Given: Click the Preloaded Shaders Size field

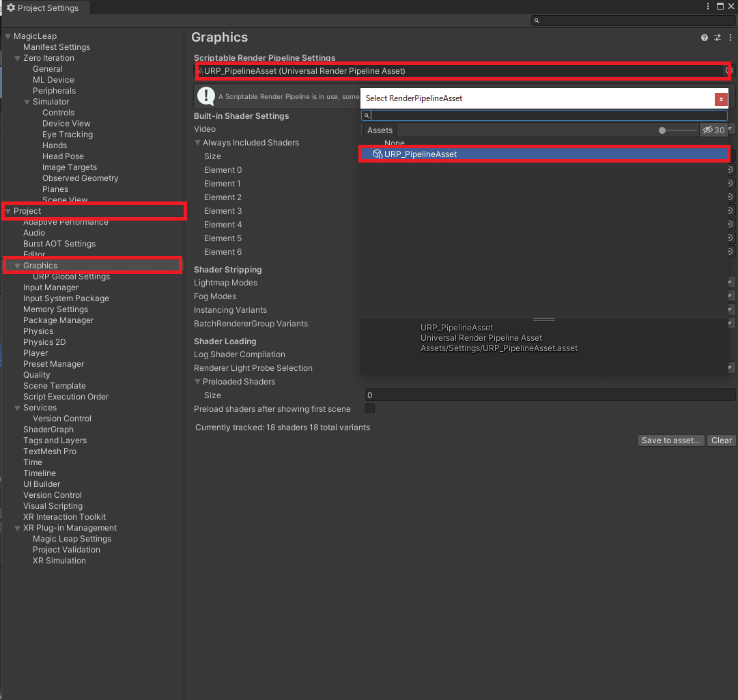Looking at the screenshot, I should point(550,395).
